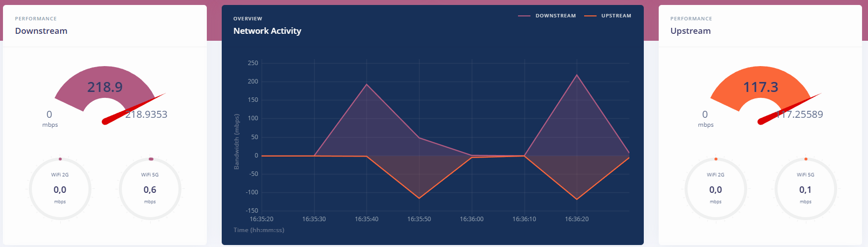Click the 16:36:00 time axis label
Screen dimensions: 868x247
tap(472, 219)
